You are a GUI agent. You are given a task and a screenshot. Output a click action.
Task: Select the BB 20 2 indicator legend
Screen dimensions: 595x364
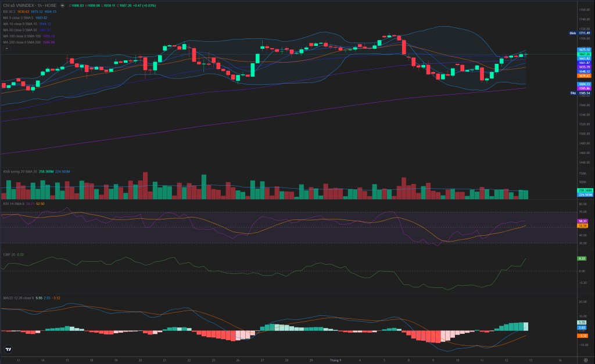[x=30, y=12]
